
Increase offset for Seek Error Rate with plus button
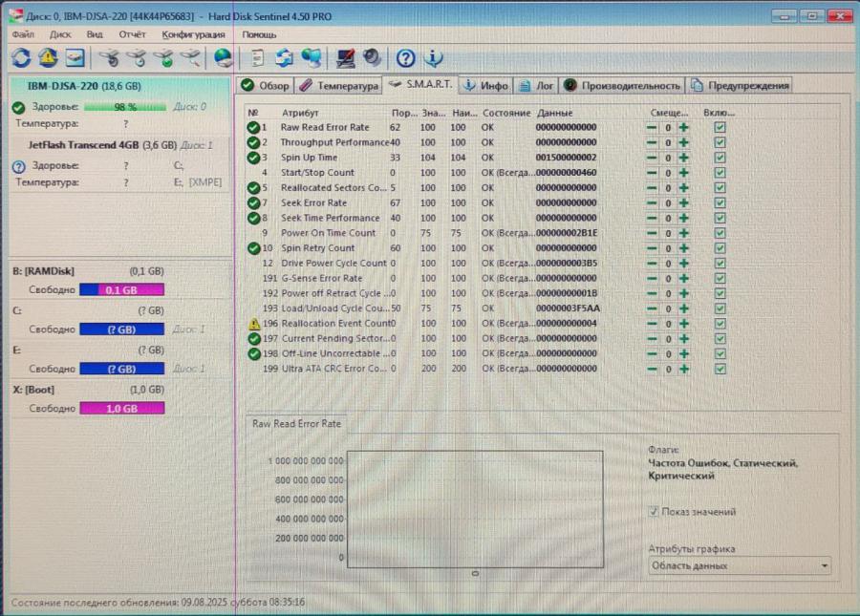pyautogui.click(x=685, y=202)
